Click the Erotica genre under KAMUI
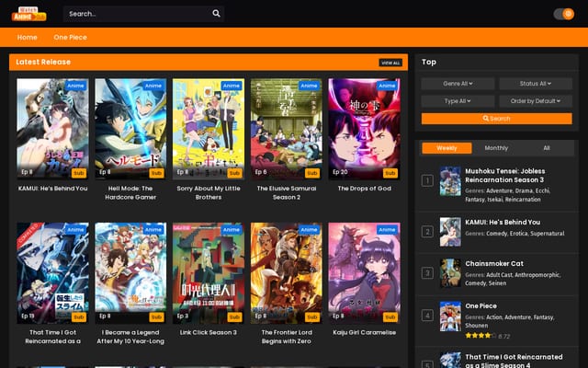 pyautogui.click(x=518, y=234)
